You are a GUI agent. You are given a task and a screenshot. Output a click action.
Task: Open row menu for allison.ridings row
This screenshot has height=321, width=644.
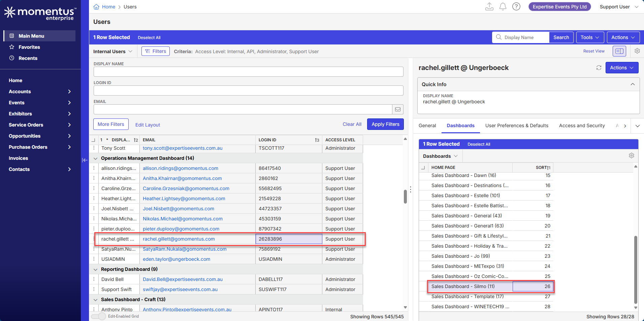pos(94,168)
